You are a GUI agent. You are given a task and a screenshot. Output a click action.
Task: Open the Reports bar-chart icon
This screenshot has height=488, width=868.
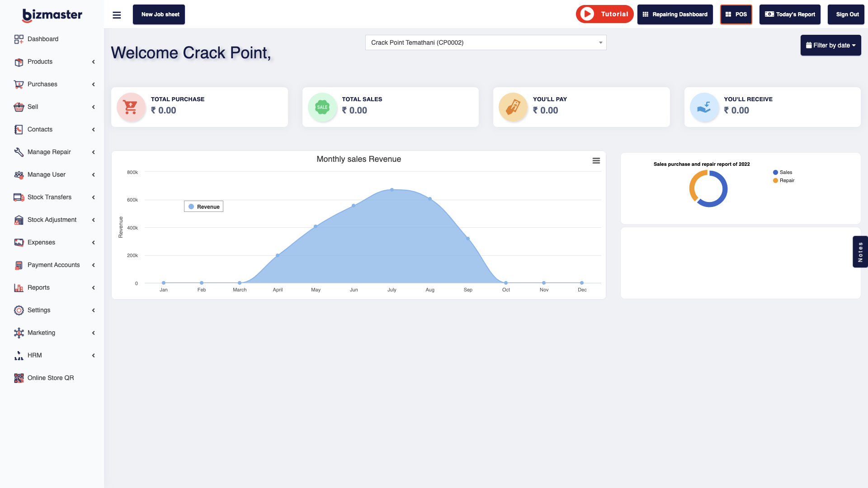tap(19, 287)
